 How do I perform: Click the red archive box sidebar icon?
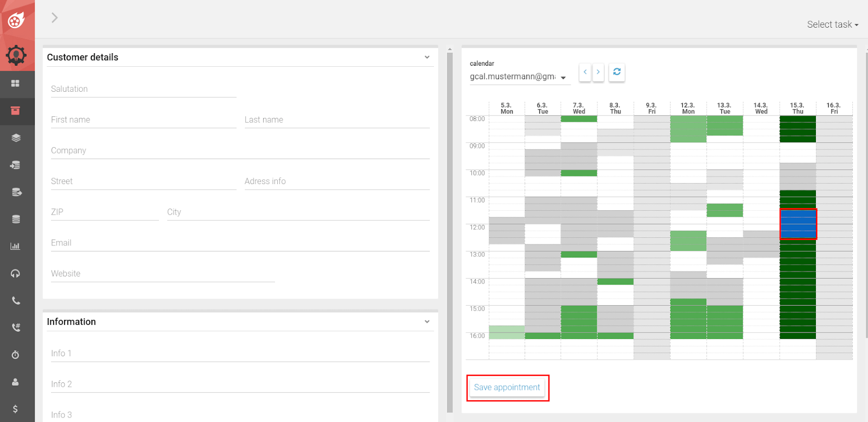15,111
